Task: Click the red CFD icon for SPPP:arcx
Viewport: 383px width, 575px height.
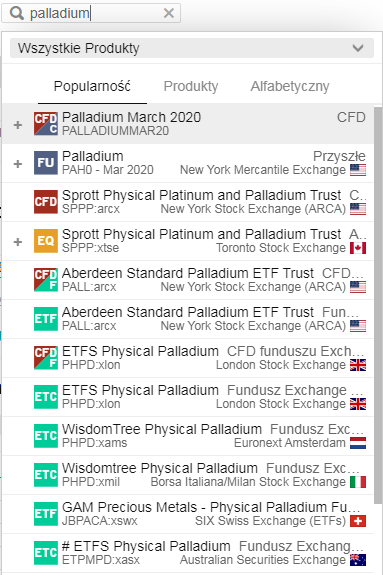Action: (x=46, y=202)
